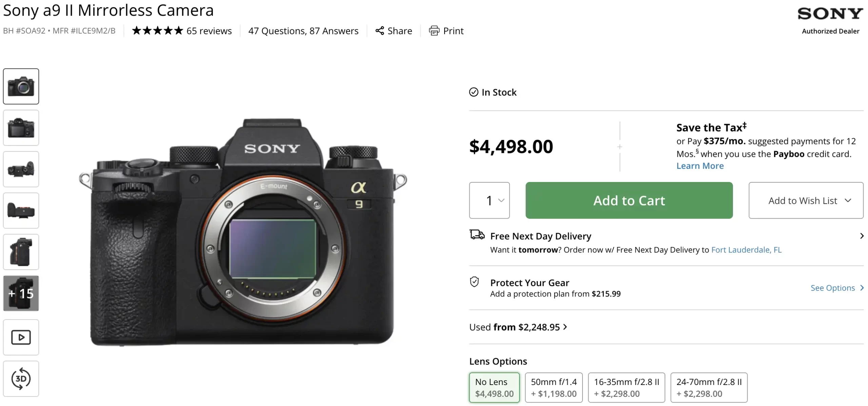Click the Protect Your Gear shield icon

click(x=474, y=282)
